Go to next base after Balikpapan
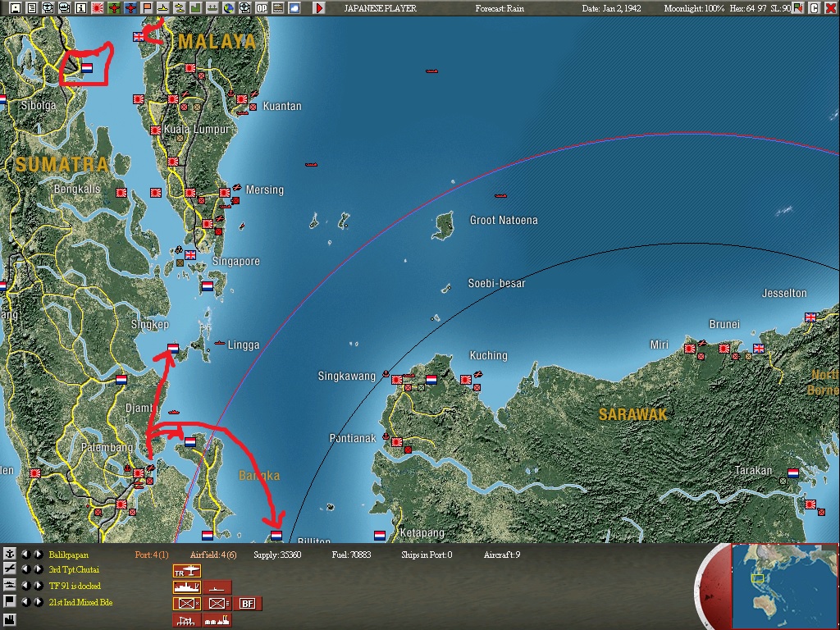 tap(38, 555)
